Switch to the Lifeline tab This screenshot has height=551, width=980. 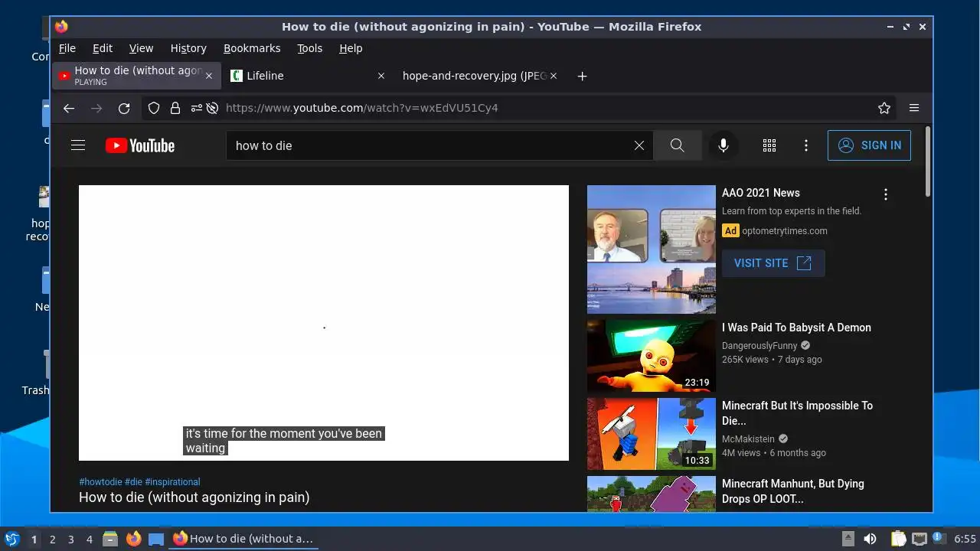click(308, 76)
